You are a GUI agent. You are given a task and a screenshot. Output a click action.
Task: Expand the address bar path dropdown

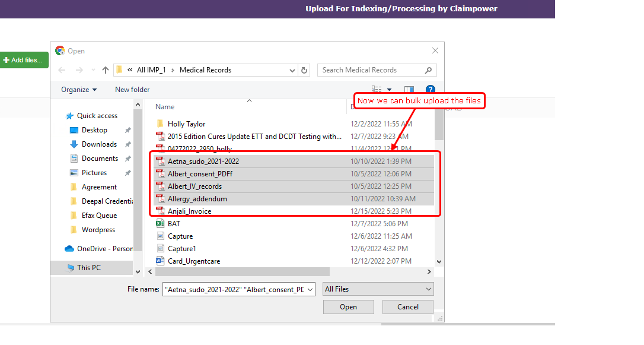pyautogui.click(x=292, y=70)
